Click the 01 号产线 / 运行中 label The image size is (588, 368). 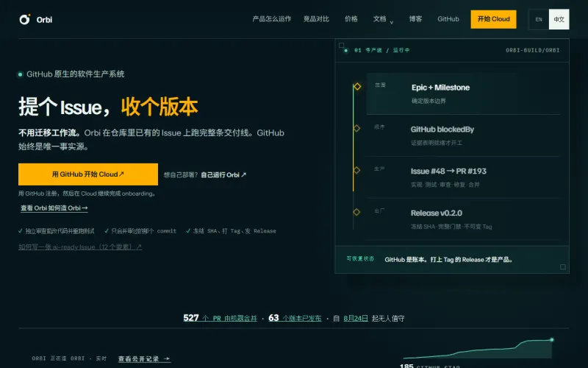(x=381, y=50)
